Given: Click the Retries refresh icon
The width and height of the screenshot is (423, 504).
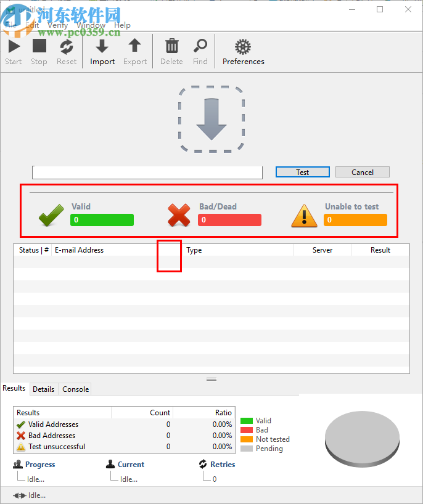Looking at the screenshot, I should point(203,464).
